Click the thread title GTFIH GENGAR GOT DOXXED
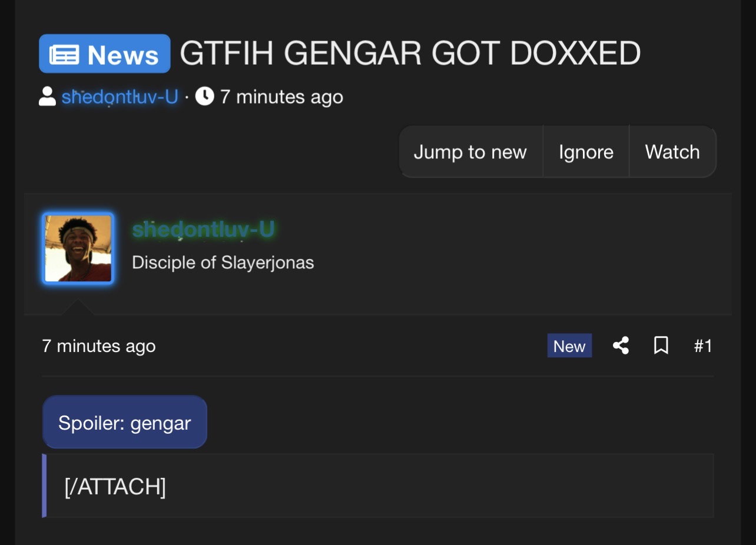756x545 pixels. (x=410, y=54)
